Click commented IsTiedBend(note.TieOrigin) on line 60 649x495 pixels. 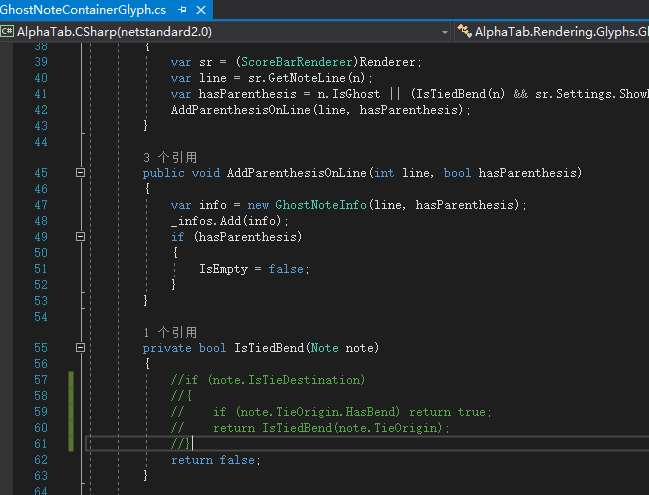pyautogui.click(x=353, y=428)
